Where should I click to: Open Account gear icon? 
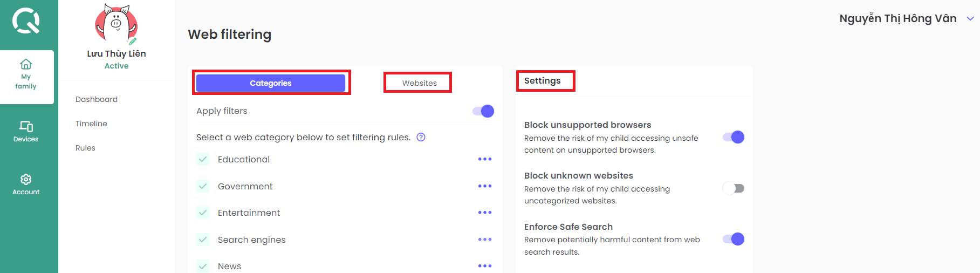(x=26, y=179)
